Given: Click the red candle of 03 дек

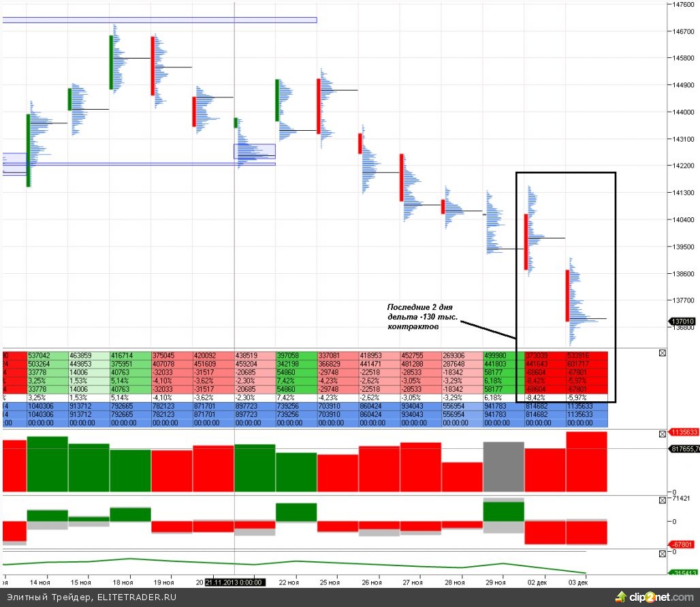Looking at the screenshot, I should [567, 296].
